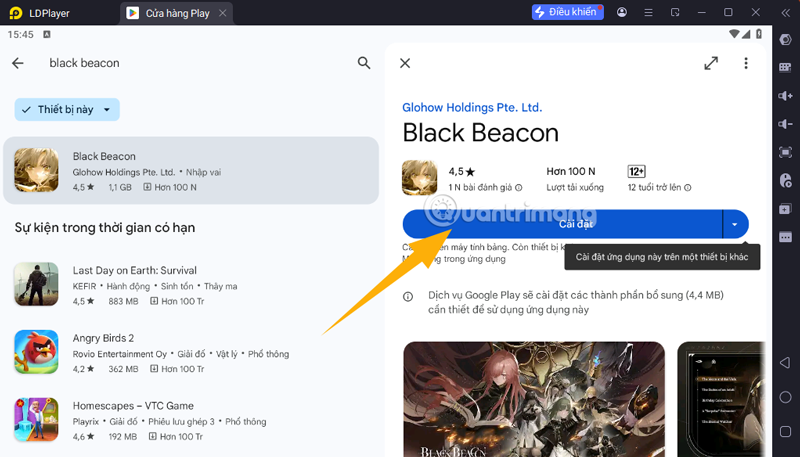The height and width of the screenshot is (457, 800).
Task: Show more sidebar tools
Action: [x=786, y=237]
